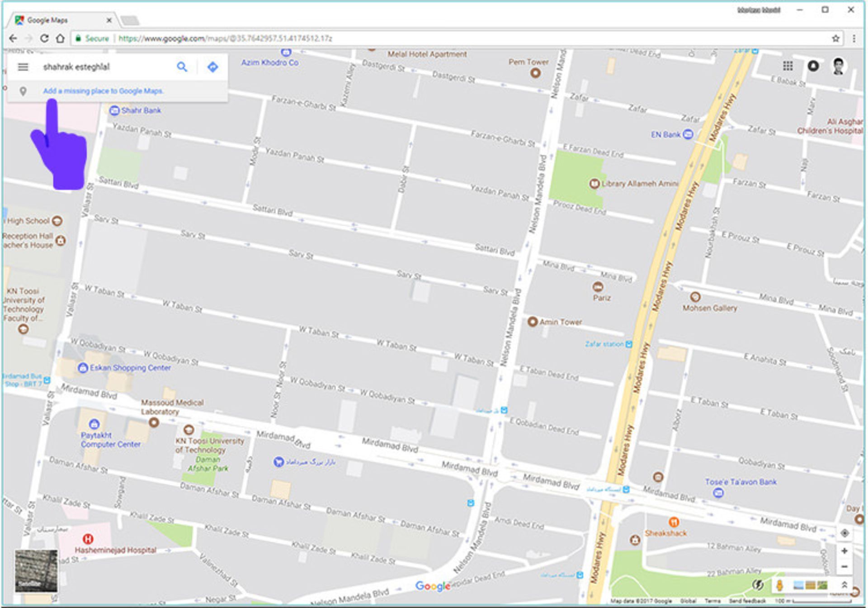
Task: Select the Hasheminejad Hospital marker
Action: (88, 539)
